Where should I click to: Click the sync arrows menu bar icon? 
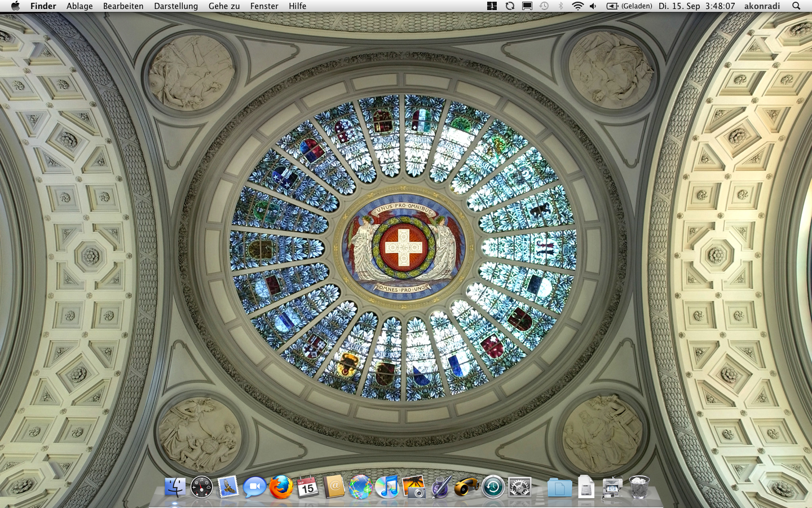click(510, 6)
